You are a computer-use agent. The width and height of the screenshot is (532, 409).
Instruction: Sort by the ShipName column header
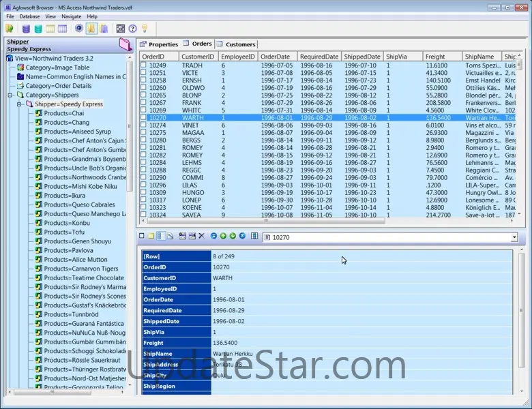point(482,57)
